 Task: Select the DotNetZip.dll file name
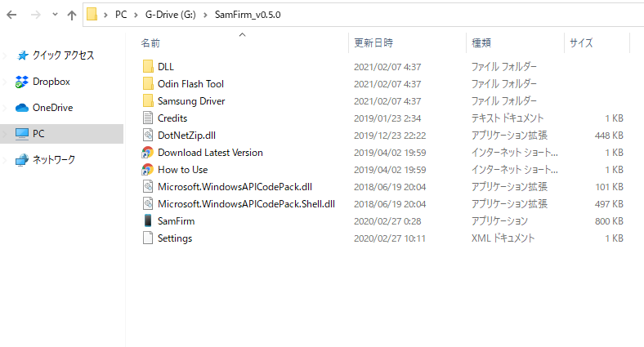[186, 136]
